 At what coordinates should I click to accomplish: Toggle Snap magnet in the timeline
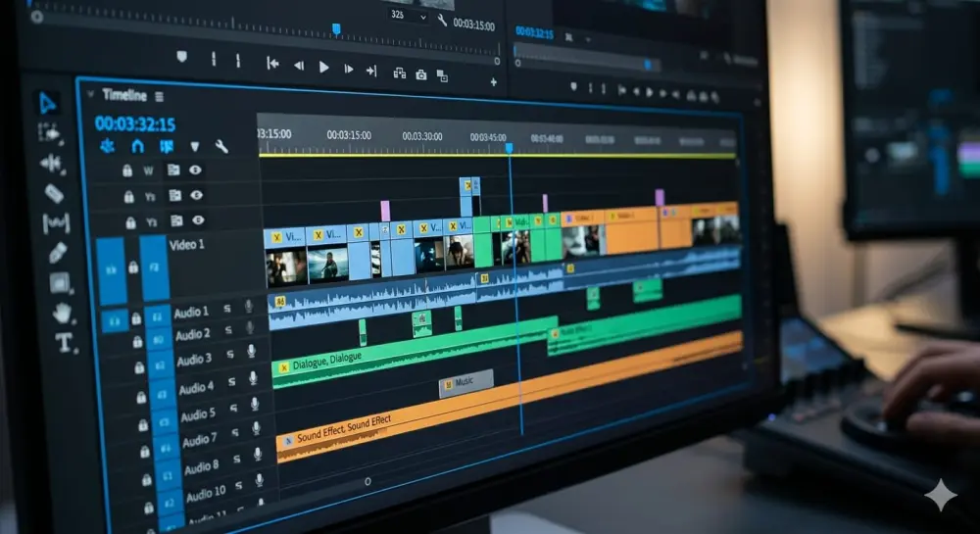(x=137, y=146)
